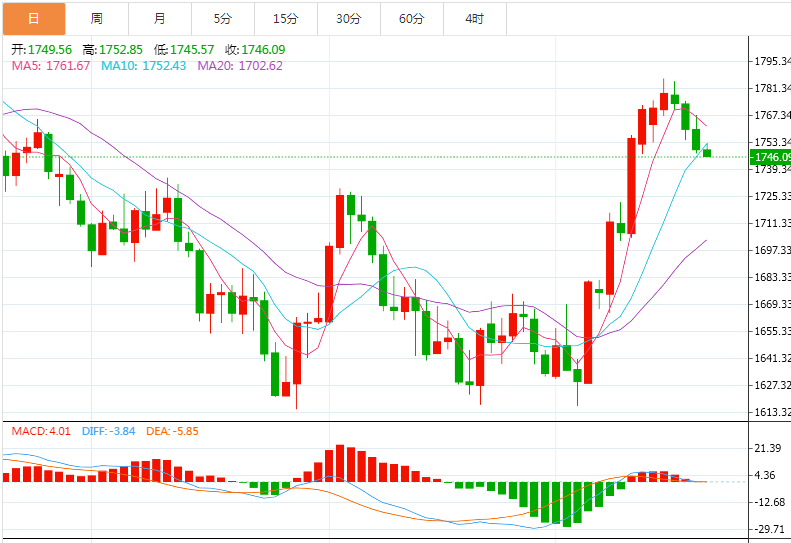791x543 pixels.
Task: Click the 21.39 MACD axis label
Action: 768,448
